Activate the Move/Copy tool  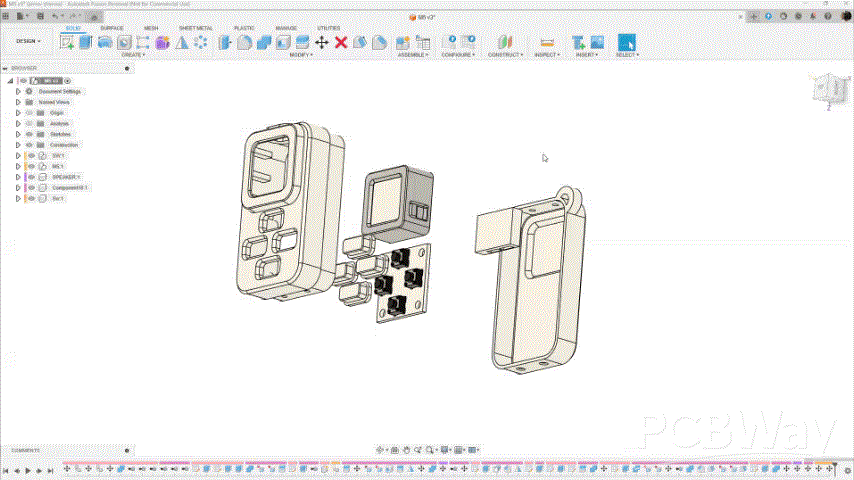(322, 42)
